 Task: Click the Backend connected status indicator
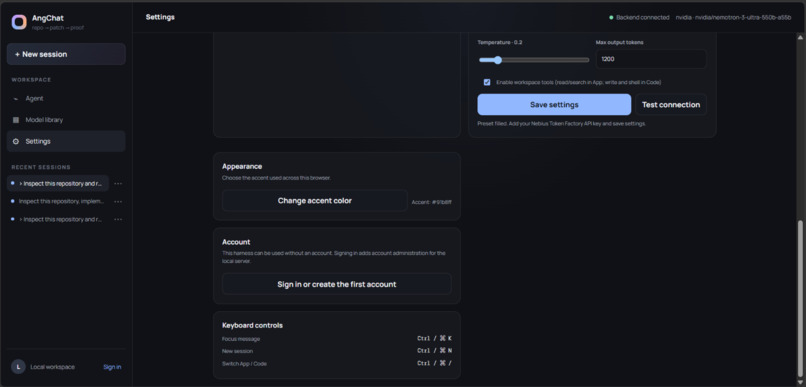point(639,17)
